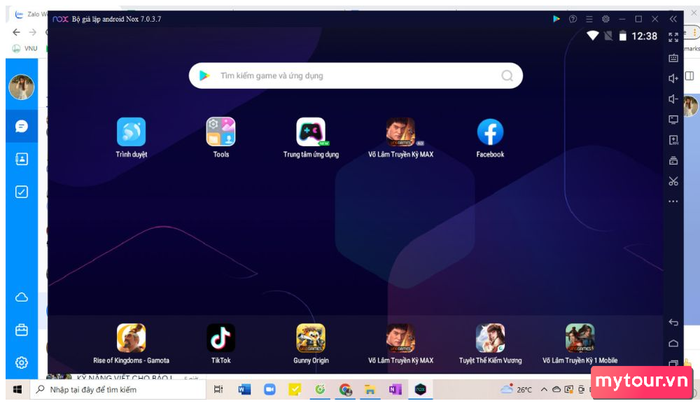Open Chrome from the taskbar
700x408 pixels.
tap(345, 390)
